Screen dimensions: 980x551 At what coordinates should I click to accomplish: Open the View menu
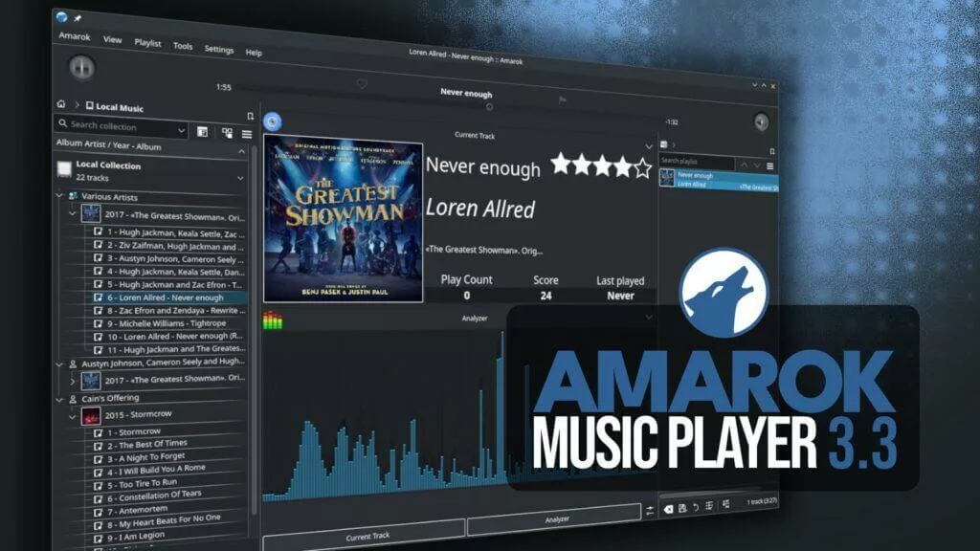[x=113, y=40]
